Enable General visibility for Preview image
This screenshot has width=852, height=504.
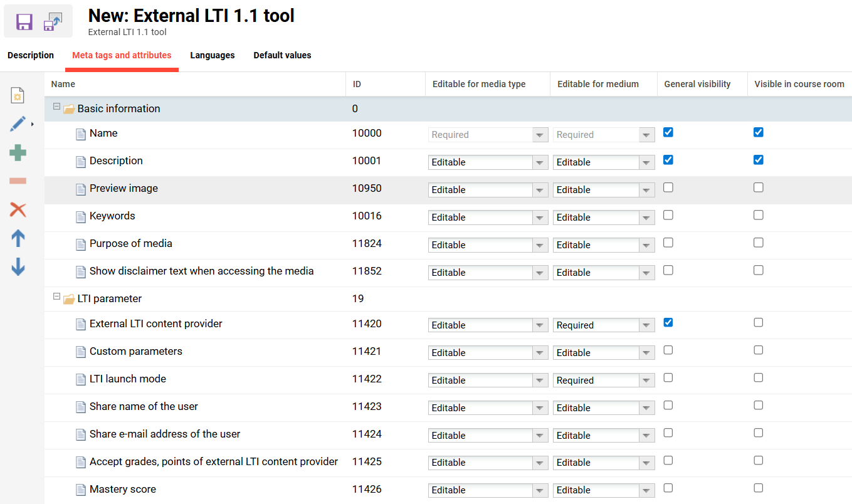668,187
